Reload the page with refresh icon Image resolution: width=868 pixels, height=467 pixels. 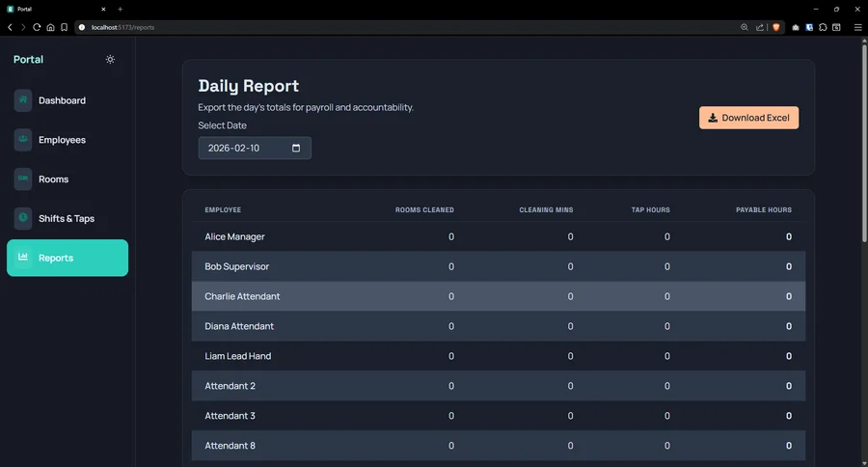[x=37, y=27]
